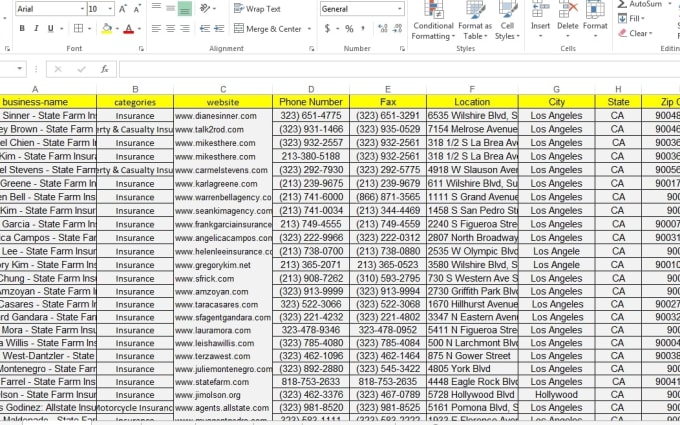Click Merge & Center
The image size is (680, 425).
[x=268, y=29]
